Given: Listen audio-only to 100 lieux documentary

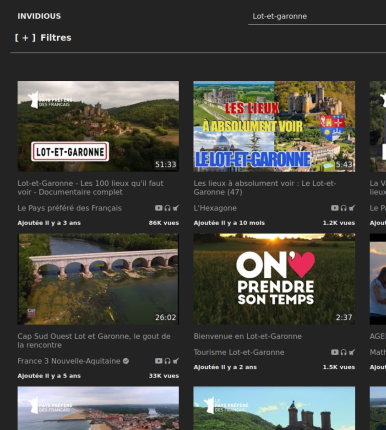Looking at the screenshot, I should pyautogui.click(x=167, y=208).
